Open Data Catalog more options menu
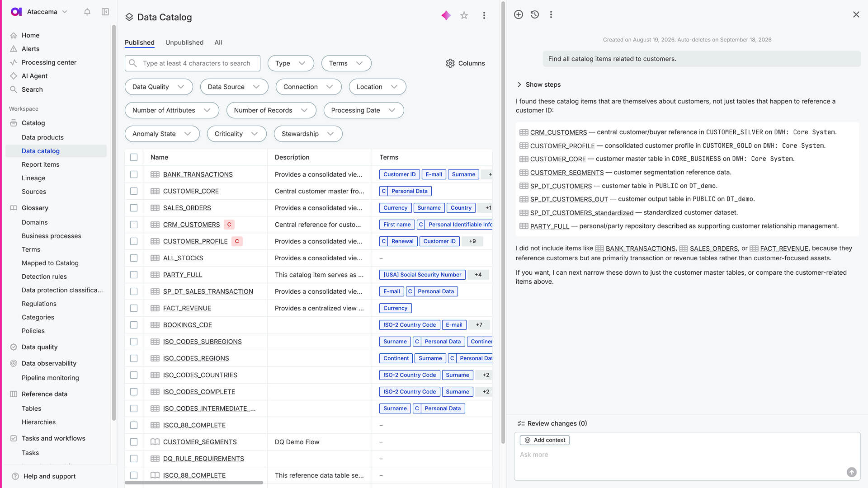 (484, 15)
